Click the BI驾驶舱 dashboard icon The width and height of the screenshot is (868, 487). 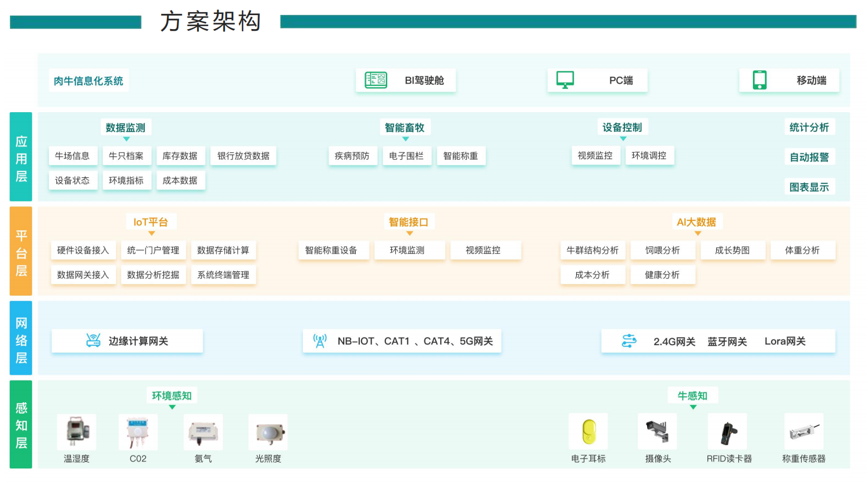(x=376, y=80)
